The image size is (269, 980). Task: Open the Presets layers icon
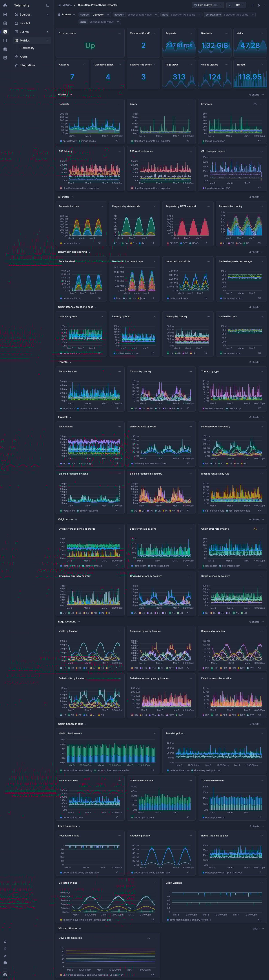59,14
